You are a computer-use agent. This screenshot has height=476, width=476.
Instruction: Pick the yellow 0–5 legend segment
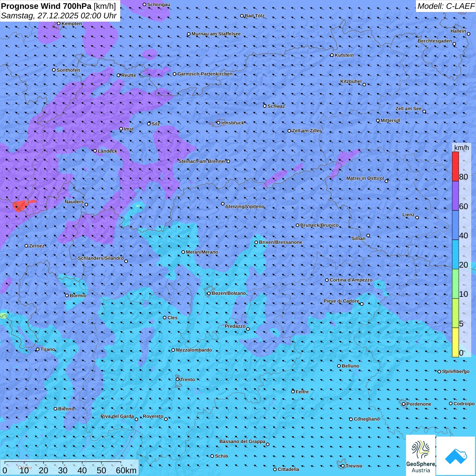click(x=455, y=342)
